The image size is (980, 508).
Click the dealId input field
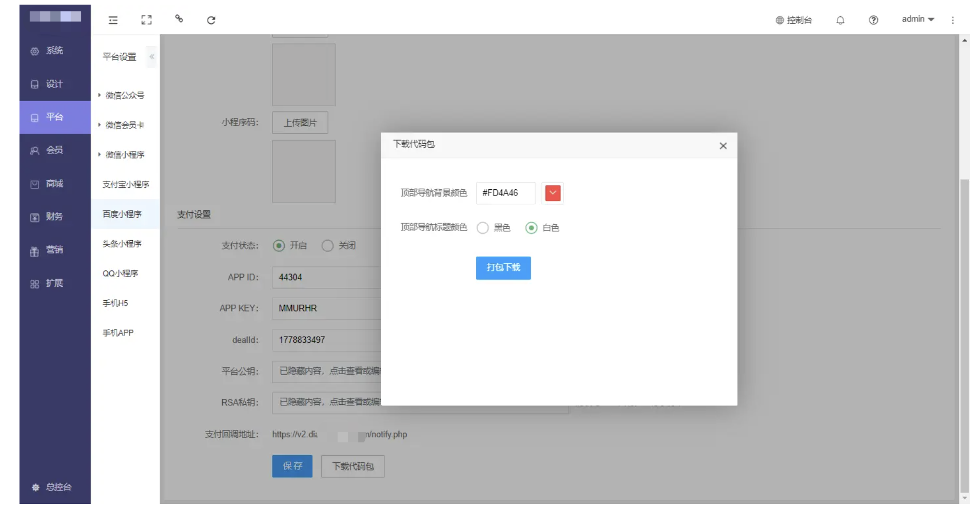[x=327, y=340]
